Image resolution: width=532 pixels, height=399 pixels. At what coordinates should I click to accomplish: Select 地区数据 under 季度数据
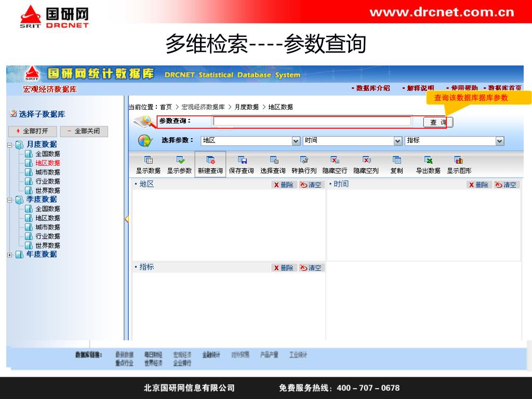click(47, 218)
